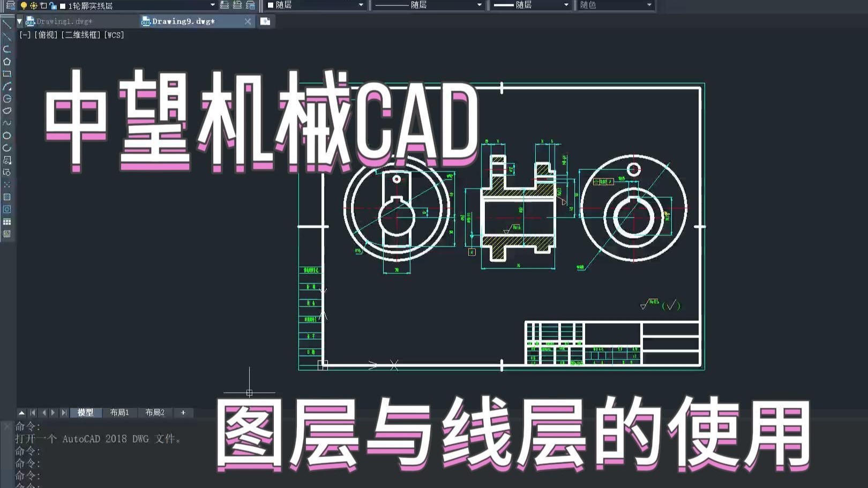Click the hatched section view in the drawing
This screenshot has width=868, height=488.
pyautogui.click(x=519, y=208)
